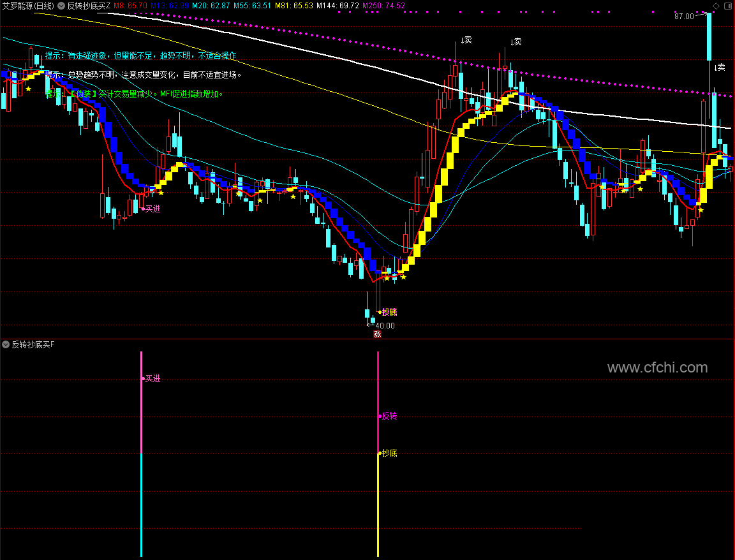The image size is (735, 560).
Task: Click the 40.00 low price label
Action: pos(385,326)
